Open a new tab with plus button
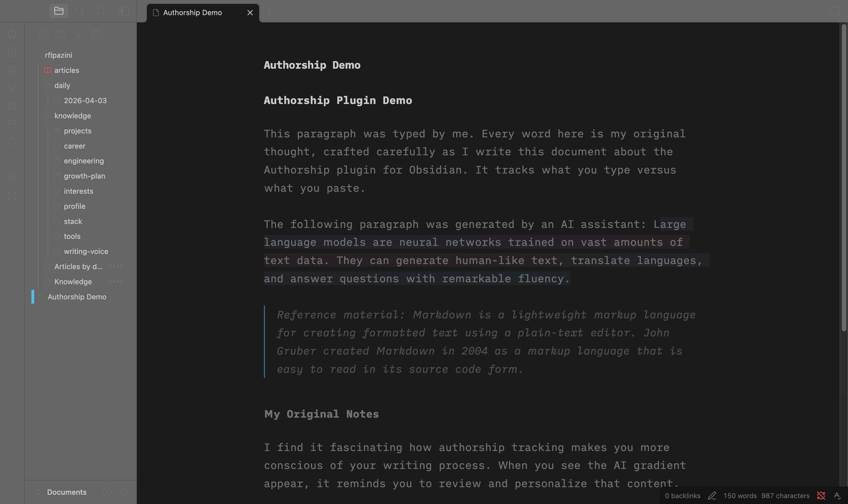 pyautogui.click(x=270, y=12)
